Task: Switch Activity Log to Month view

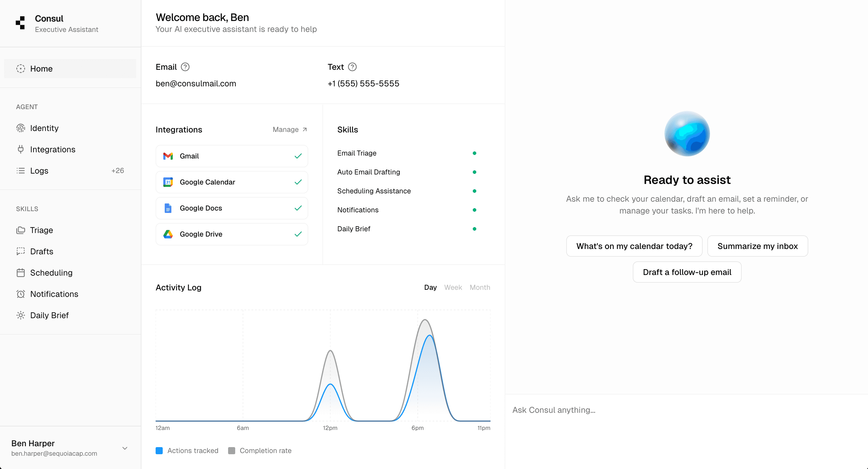Action: coord(480,287)
